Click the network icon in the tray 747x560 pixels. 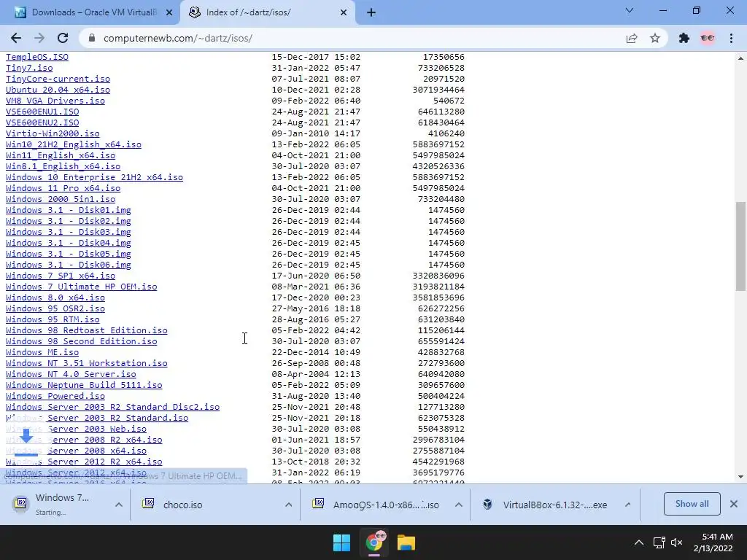coord(659,542)
